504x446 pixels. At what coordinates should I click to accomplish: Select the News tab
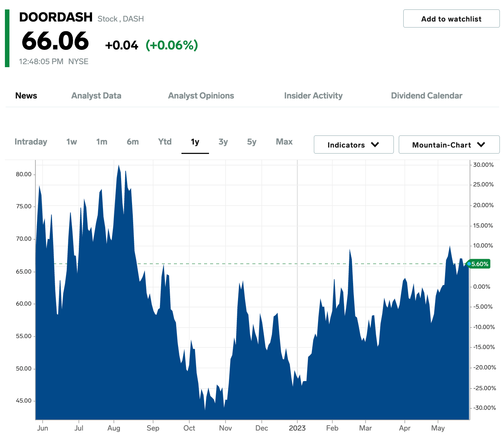(x=26, y=95)
